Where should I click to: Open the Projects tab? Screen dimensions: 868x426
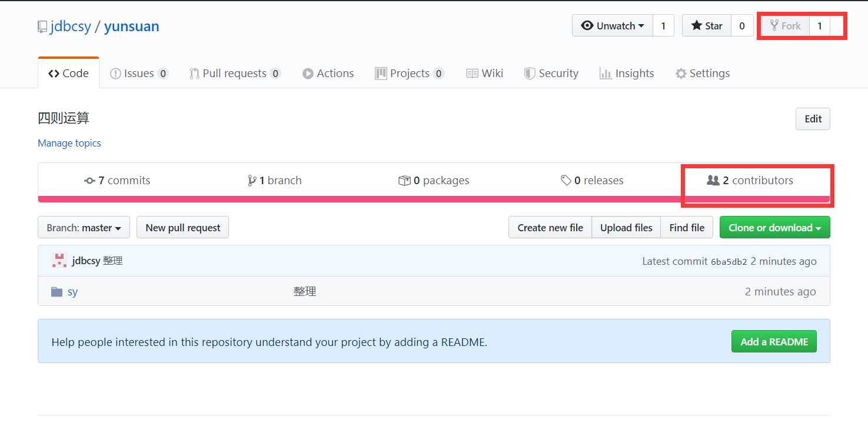point(409,73)
